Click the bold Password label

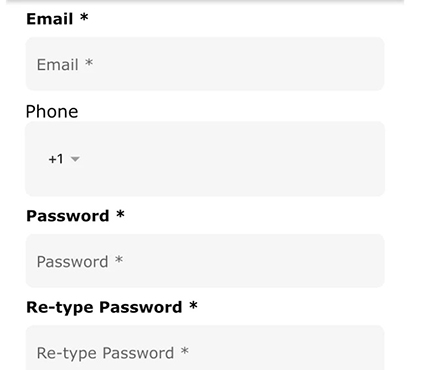pos(68,216)
